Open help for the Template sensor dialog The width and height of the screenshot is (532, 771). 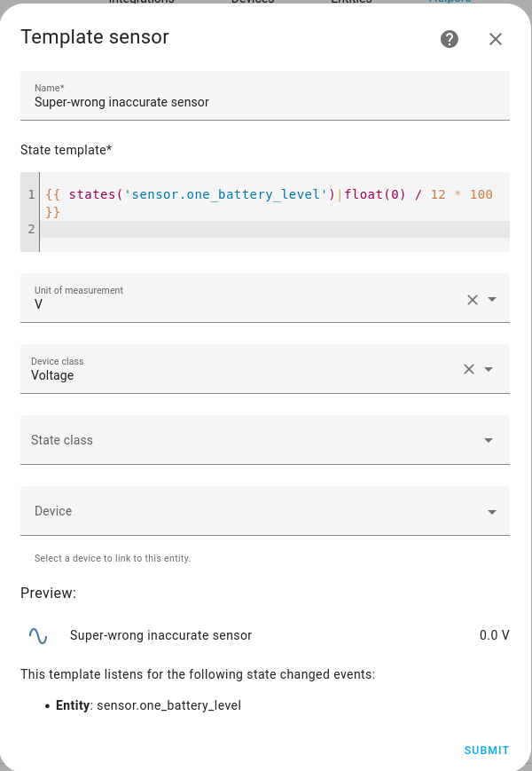point(450,39)
